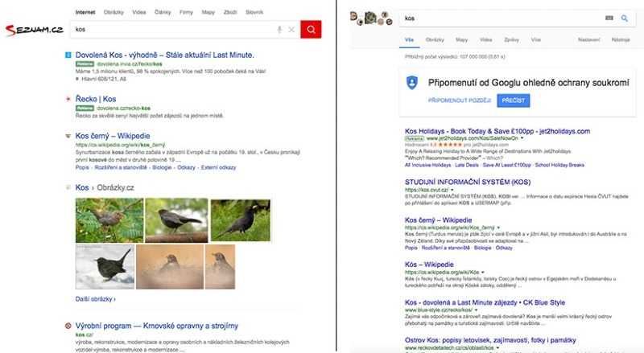This screenshot has height=353, width=644.
Task: Click School Holiday Breaks sitelink
Action: [559, 165]
